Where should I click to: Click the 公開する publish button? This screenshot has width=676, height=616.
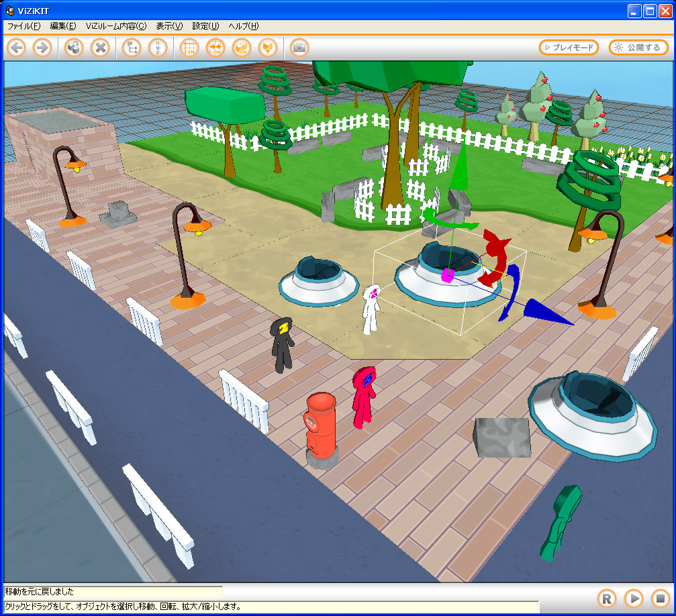(638, 48)
